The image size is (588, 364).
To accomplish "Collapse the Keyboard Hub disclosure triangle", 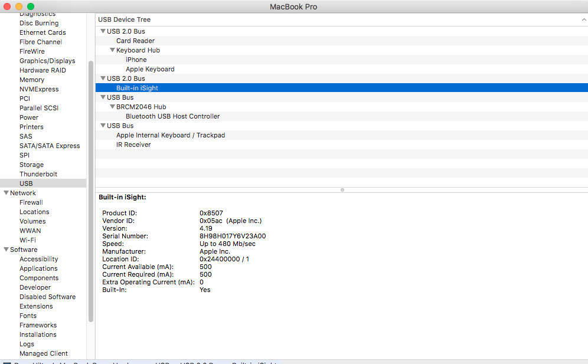I will 112,50.
